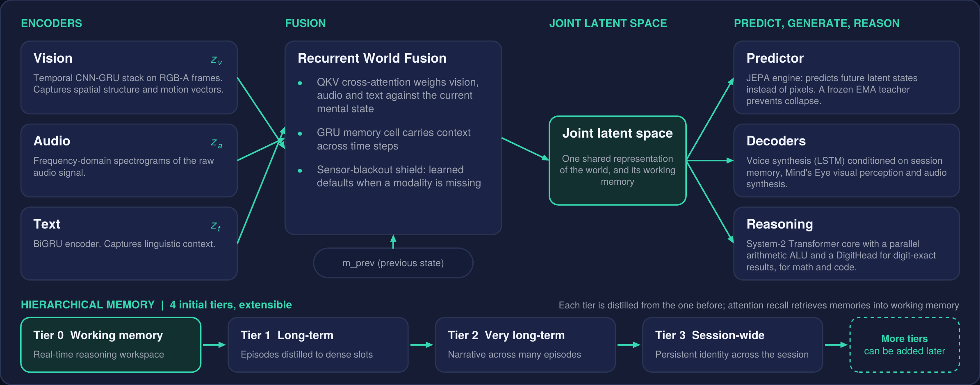The height and width of the screenshot is (385, 980).
Task: Click the FUSION section label
Action: tap(305, 23)
